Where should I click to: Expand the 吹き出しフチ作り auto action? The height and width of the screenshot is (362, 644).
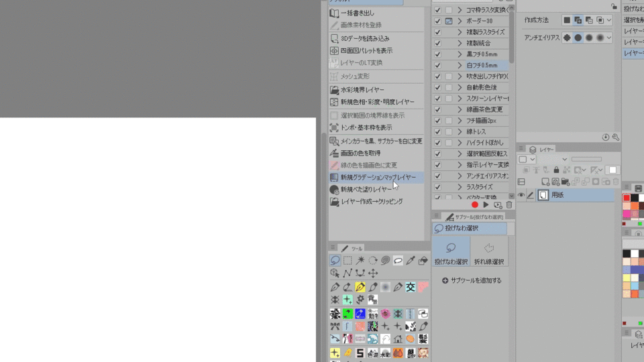pyautogui.click(x=460, y=76)
